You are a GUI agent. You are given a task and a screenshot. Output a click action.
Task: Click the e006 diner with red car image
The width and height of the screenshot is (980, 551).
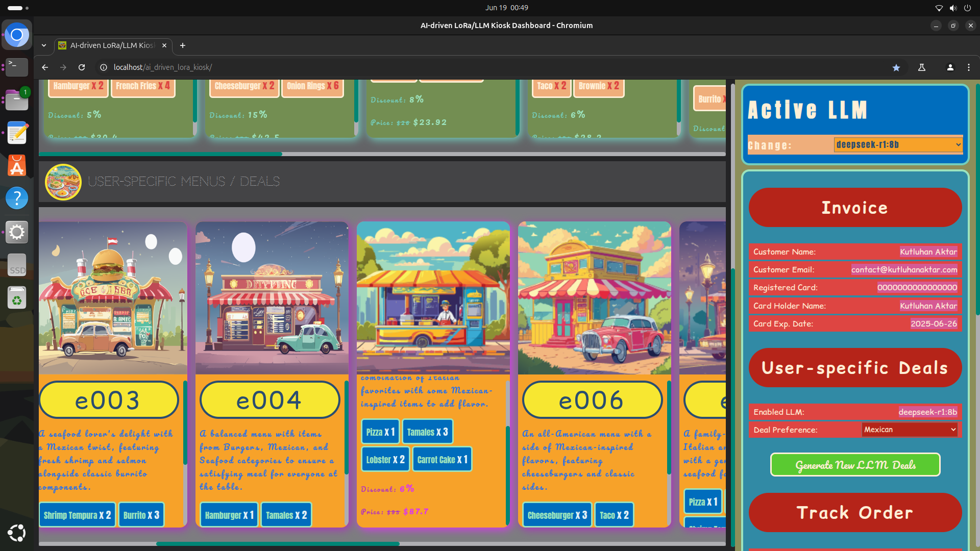coord(594,297)
